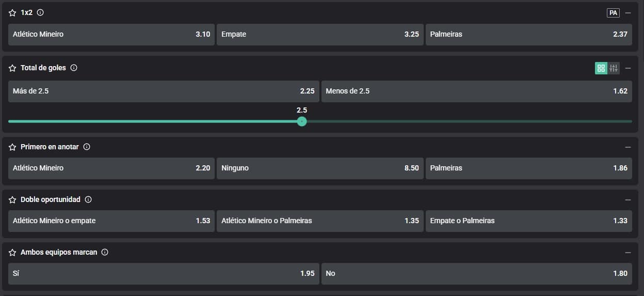Collapse the Primero en anotar section
This screenshot has width=644, height=296.
tap(628, 147)
